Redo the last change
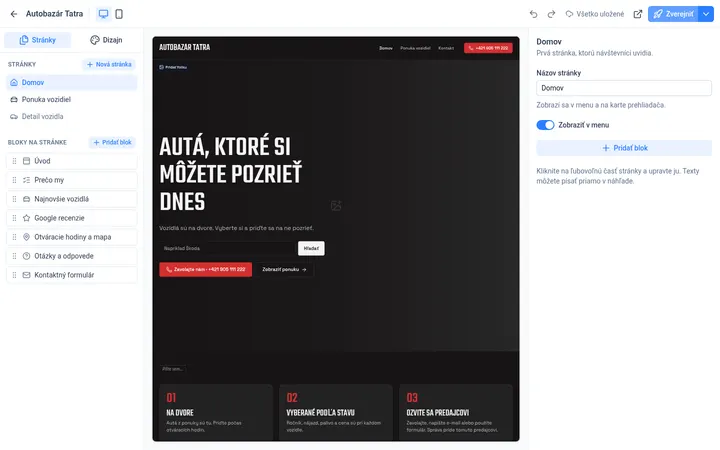The width and height of the screenshot is (720, 450). [551, 14]
